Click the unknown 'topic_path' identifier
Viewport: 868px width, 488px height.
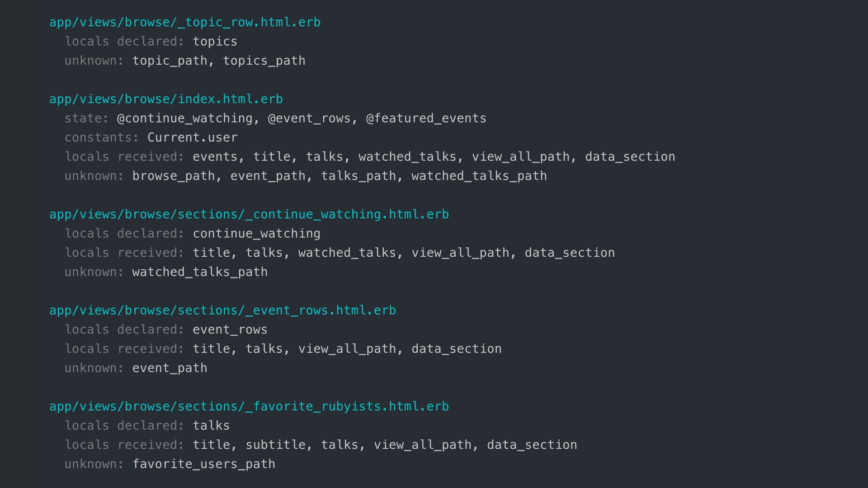(170, 61)
